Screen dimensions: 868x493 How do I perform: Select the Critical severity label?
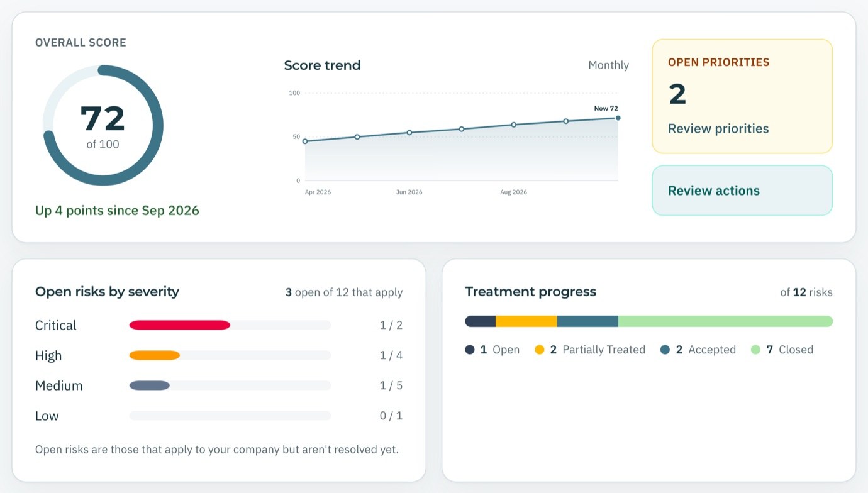[x=56, y=325]
